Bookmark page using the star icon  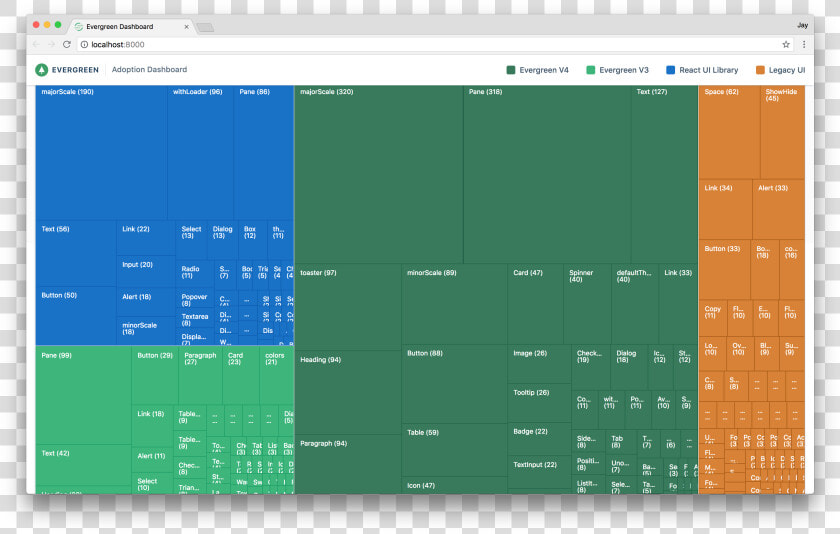coord(786,44)
